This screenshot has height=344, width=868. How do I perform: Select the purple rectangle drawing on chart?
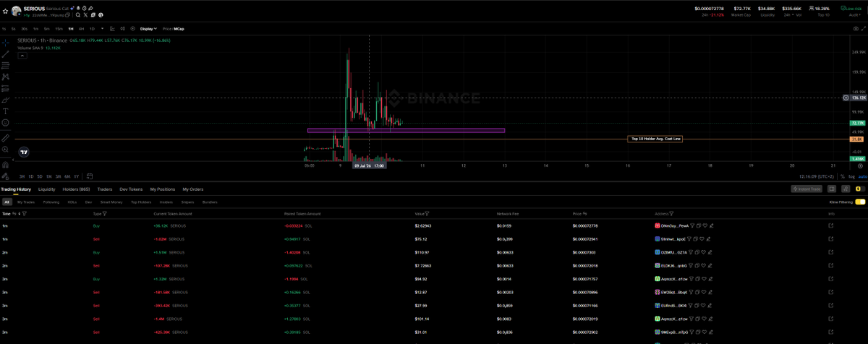[406, 131]
